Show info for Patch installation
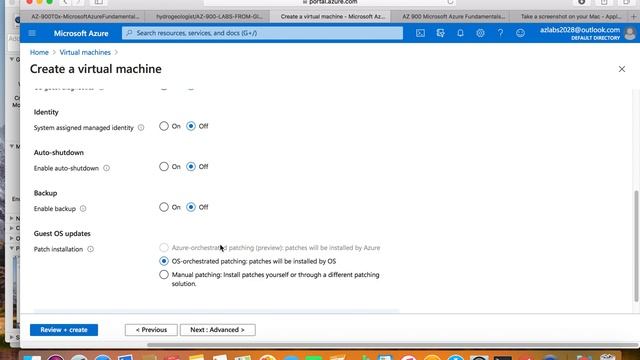 (x=90, y=249)
